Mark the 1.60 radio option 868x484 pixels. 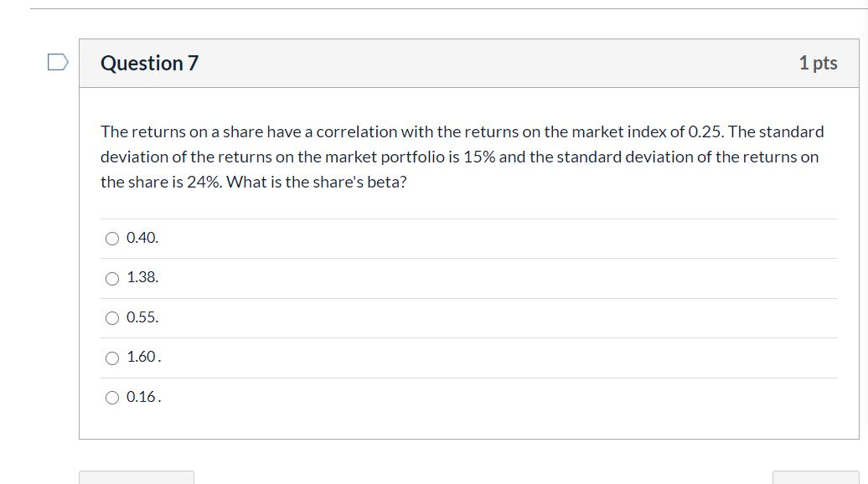(x=112, y=358)
